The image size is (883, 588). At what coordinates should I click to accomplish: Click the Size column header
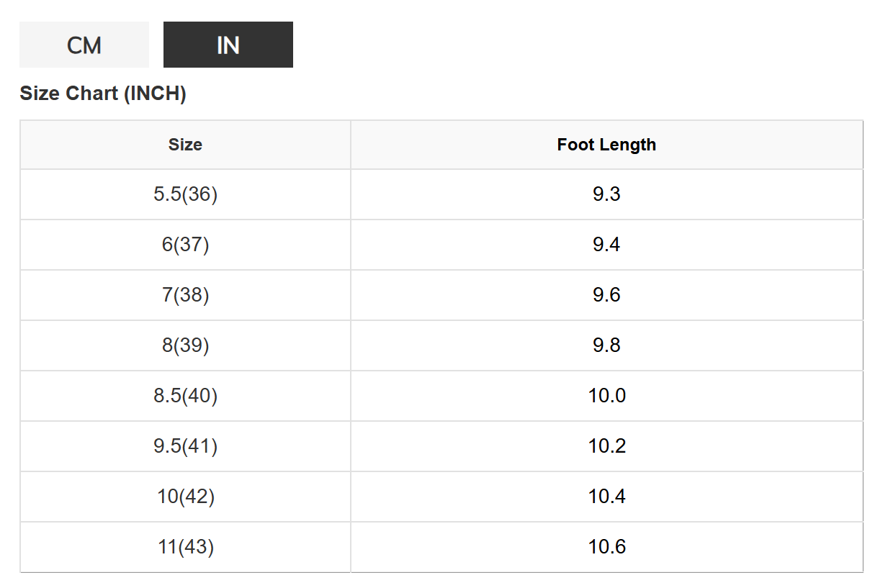point(185,145)
